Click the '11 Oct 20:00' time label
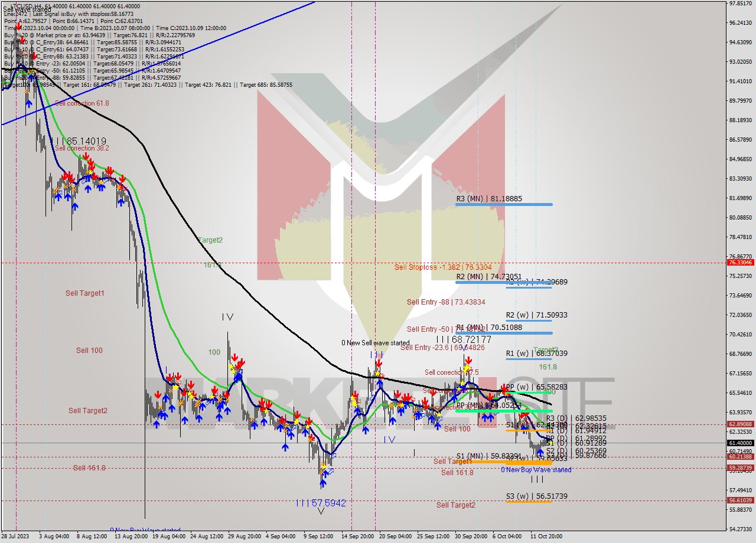Screen dimensions: 756x543 (546, 537)
